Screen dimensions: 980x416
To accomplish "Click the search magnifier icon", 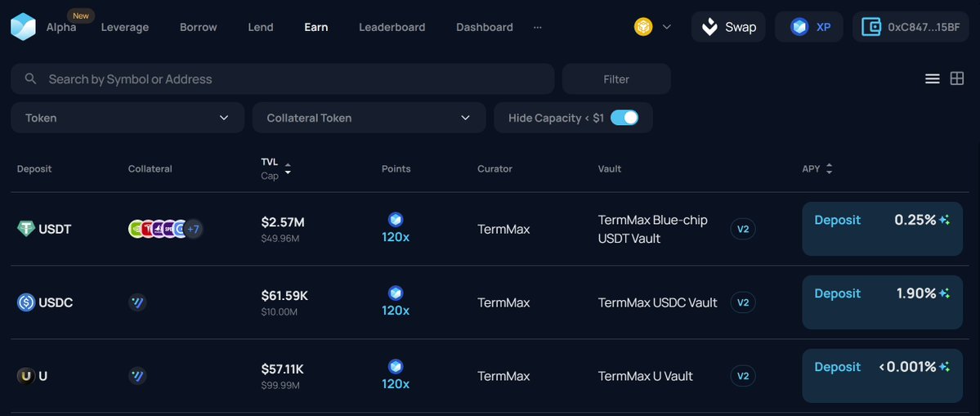I will click(x=30, y=78).
